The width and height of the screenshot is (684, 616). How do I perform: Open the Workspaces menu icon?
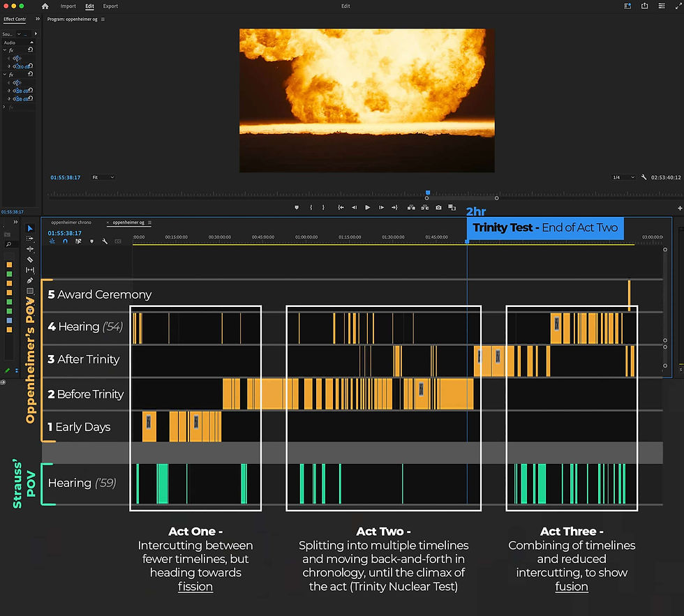[627, 6]
